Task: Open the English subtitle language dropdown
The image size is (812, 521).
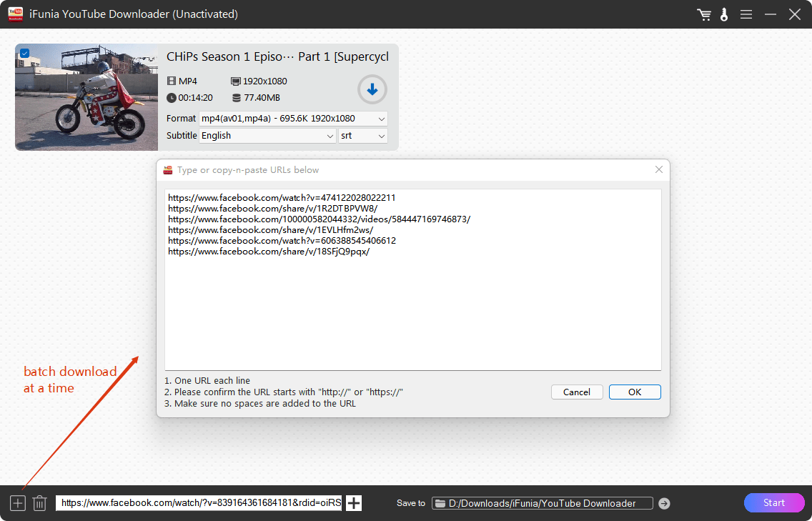Action: tap(267, 136)
